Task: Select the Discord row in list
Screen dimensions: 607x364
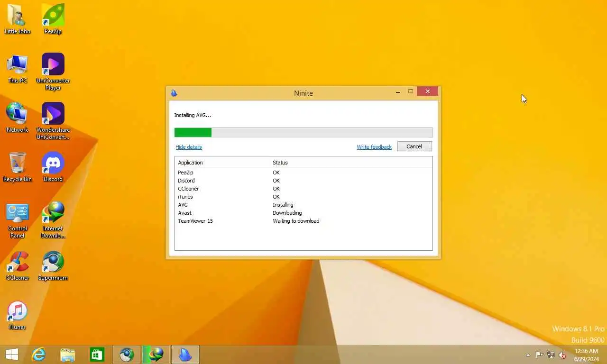Action: coord(303,181)
